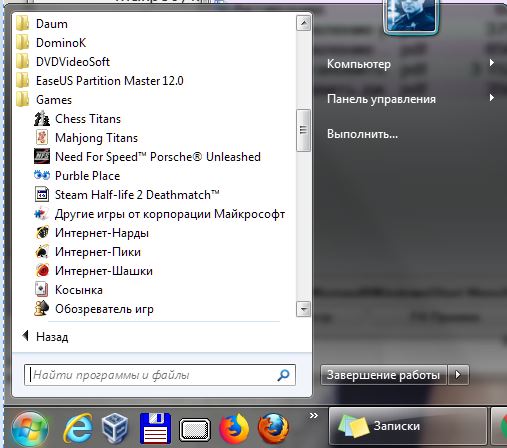Launch Purble Place
This screenshot has height=448, width=507.
click(x=77, y=176)
